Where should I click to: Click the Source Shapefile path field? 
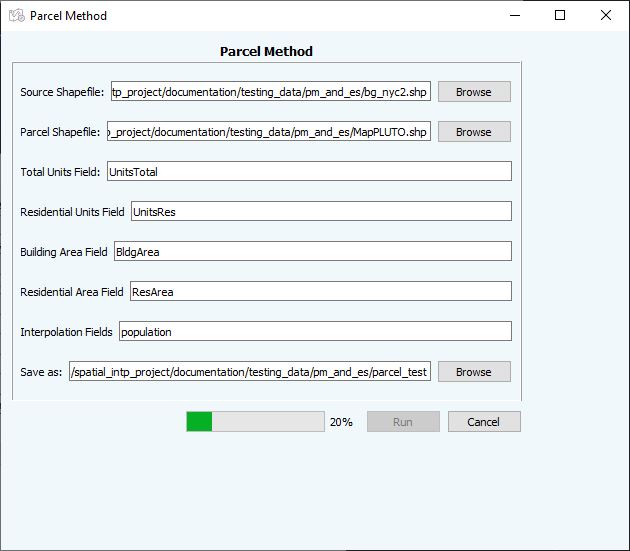point(271,92)
